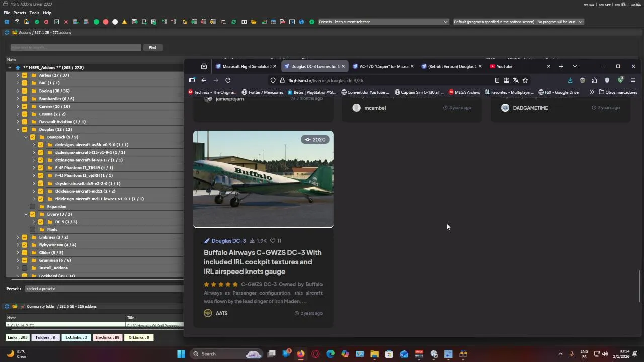This screenshot has width=644, height=362.
Task: Collapse the Douglas tree node
Action: click(18, 129)
